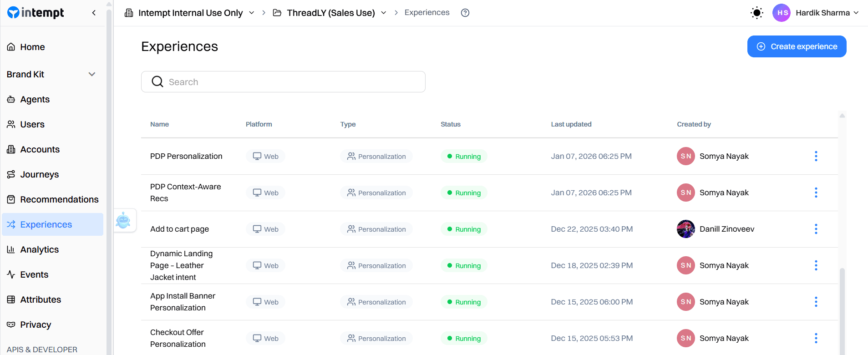868x355 pixels.
Task: Click the Search input field
Action: tap(283, 82)
